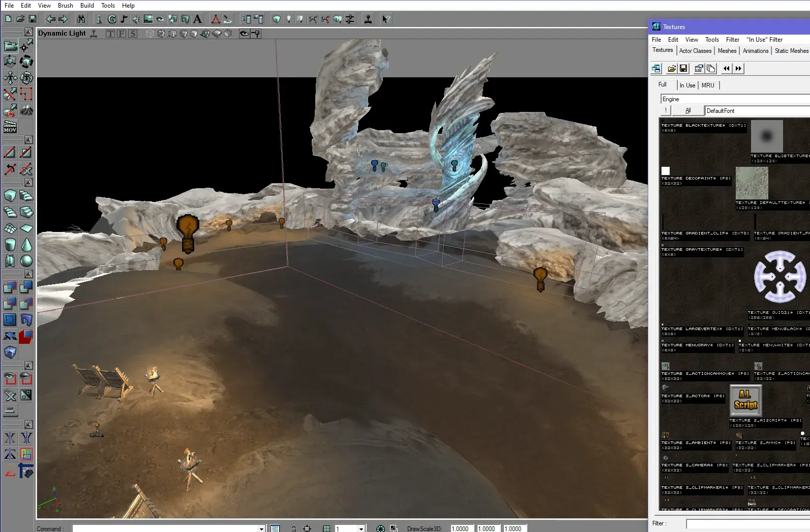Switch to the Actor Classes tab
This screenshot has height=532, width=810.
[x=695, y=51]
